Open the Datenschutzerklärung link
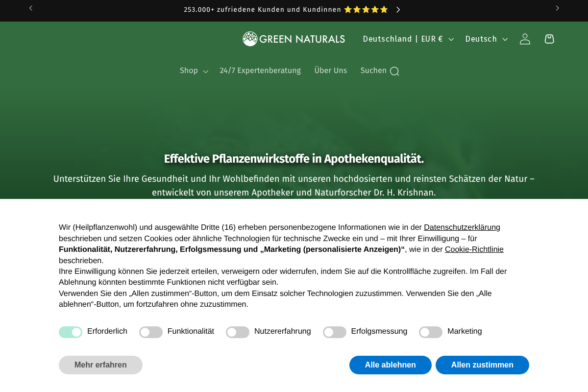 462,227
